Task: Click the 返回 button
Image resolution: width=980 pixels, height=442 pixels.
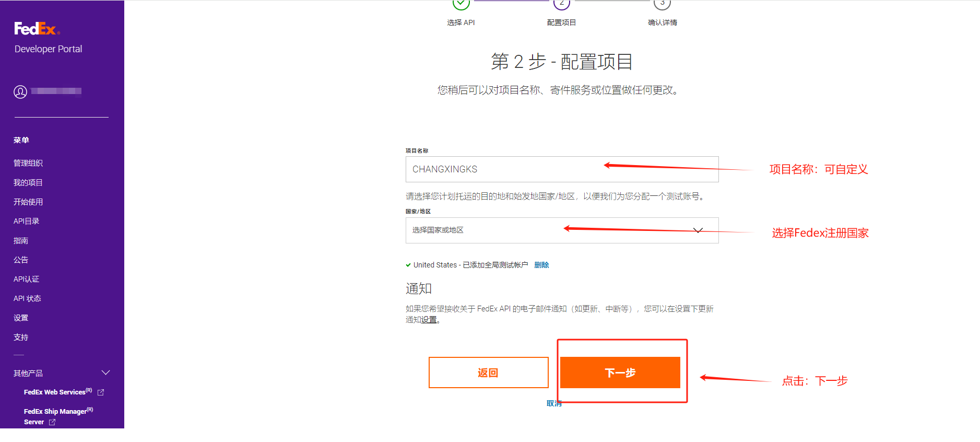Action: coord(488,373)
